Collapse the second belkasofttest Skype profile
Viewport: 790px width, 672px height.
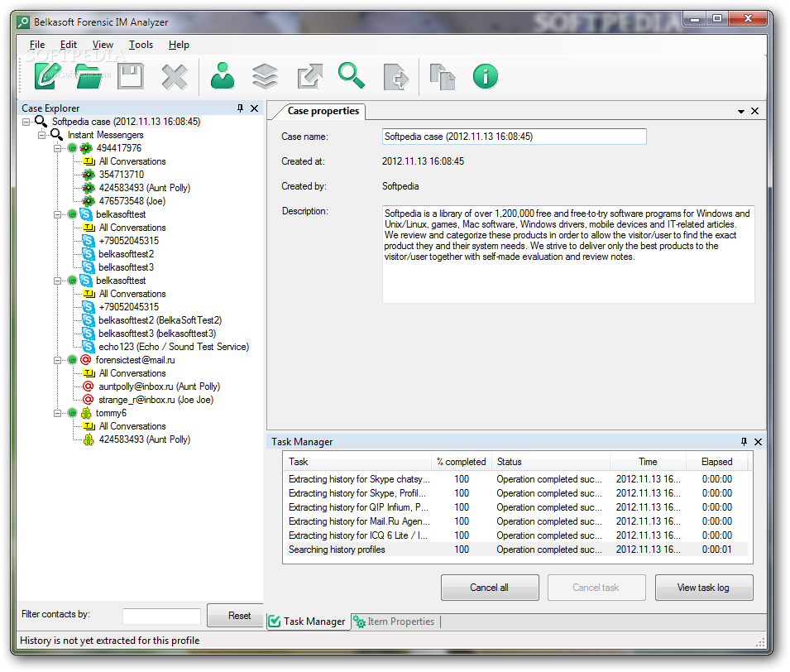[57, 281]
